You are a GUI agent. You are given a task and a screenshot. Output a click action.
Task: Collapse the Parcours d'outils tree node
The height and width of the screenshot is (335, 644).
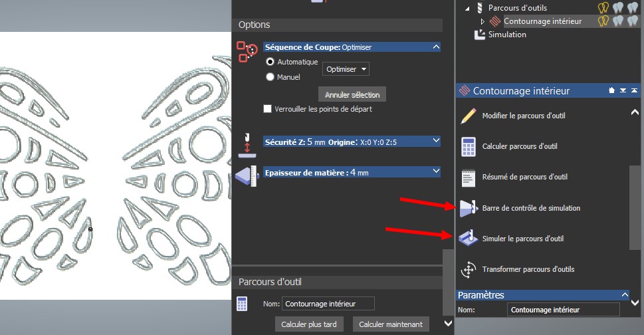tap(467, 8)
